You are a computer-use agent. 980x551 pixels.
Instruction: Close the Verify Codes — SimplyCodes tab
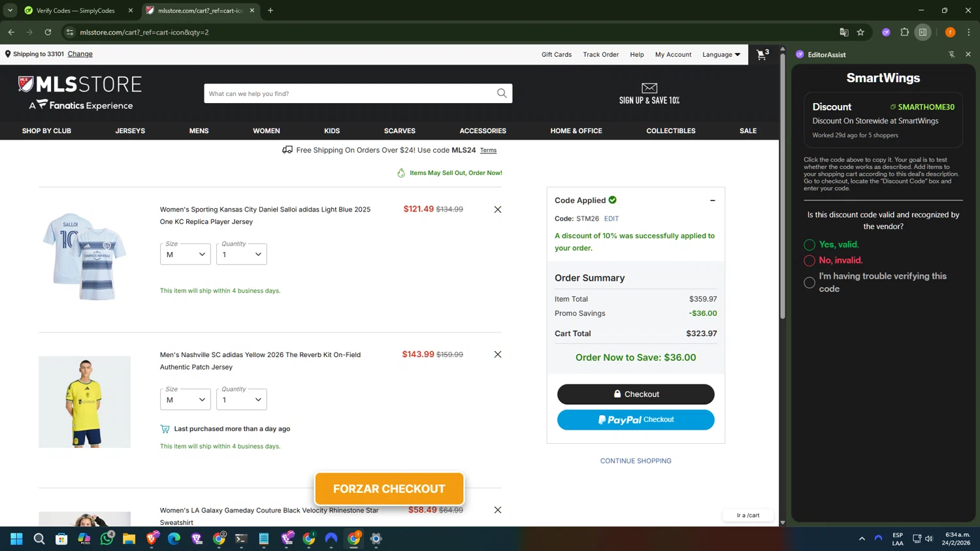coord(131,10)
